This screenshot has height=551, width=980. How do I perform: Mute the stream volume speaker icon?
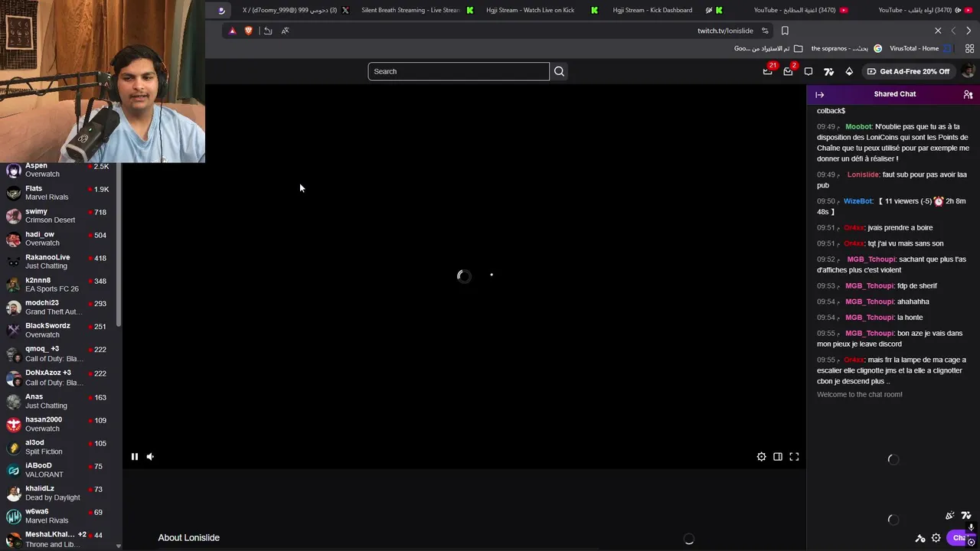point(150,457)
